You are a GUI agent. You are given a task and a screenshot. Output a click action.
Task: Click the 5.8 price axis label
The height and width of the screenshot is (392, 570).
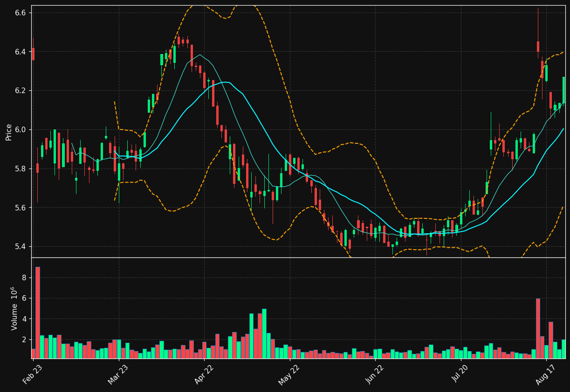[21, 169]
